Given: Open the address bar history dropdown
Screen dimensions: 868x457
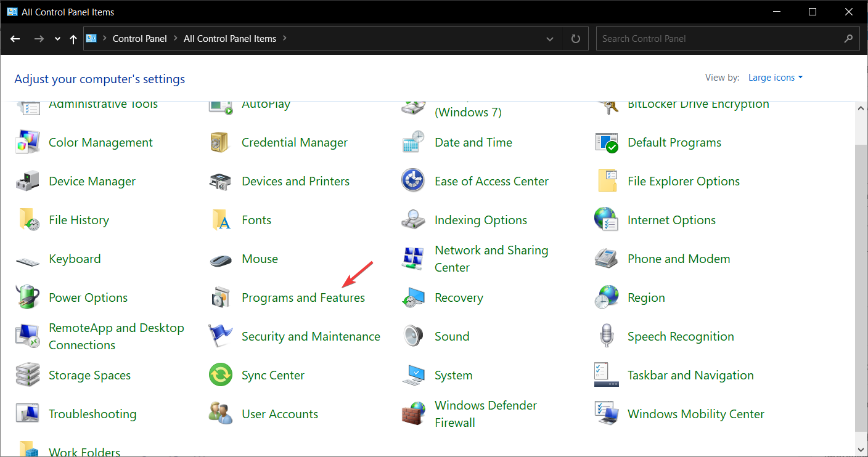Looking at the screenshot, I should coord(550,39).
